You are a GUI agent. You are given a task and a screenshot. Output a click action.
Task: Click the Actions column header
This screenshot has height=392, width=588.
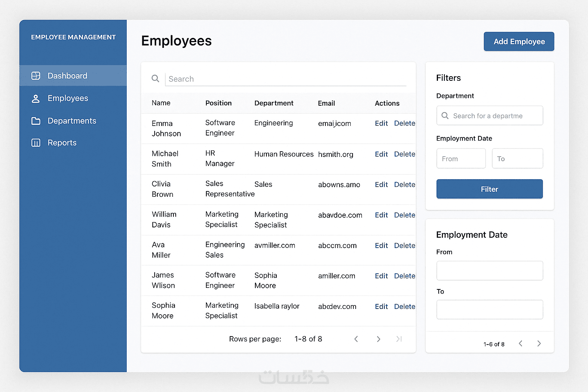click(x=387, y=103)
